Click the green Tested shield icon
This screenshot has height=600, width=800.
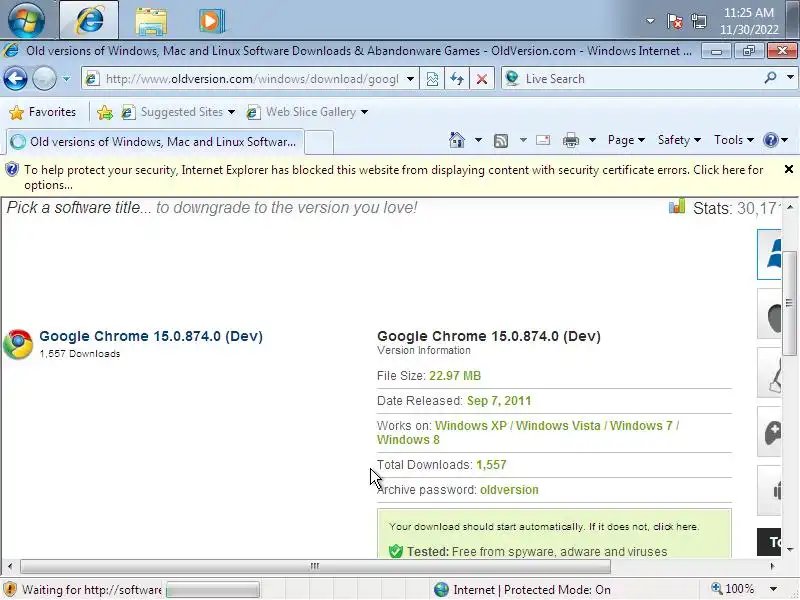tap(395, 551)
